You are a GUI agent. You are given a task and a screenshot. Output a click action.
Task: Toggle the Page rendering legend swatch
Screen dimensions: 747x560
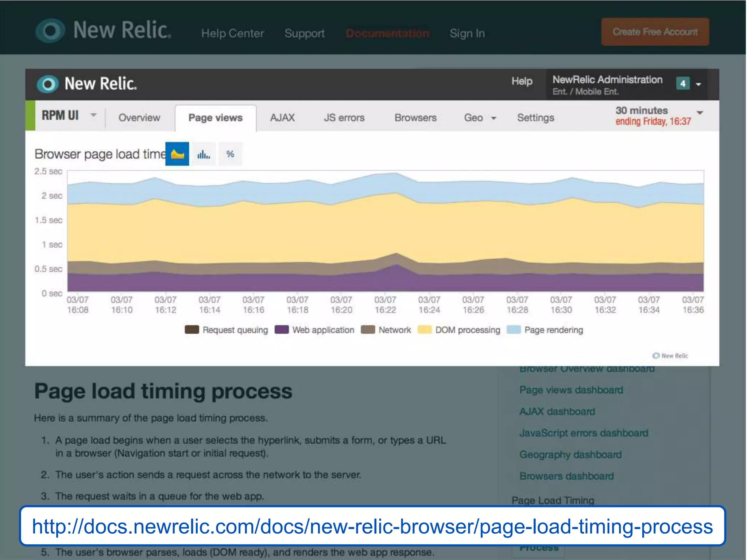click(514, 330)
